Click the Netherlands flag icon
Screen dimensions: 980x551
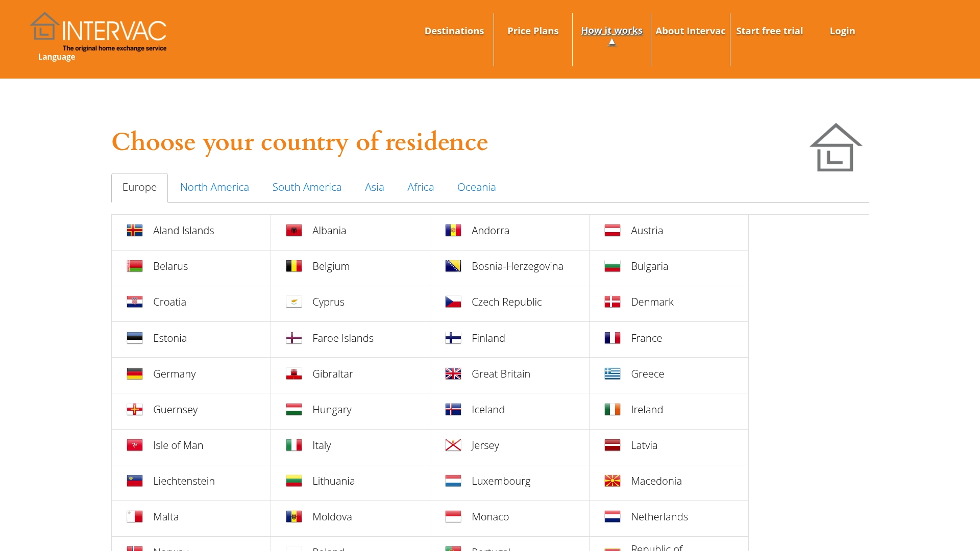(611, 516)
